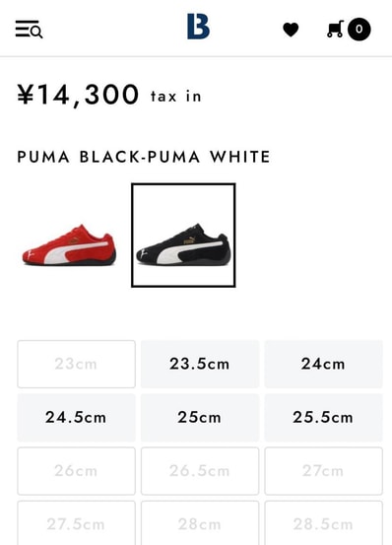Click the unavailable 28cm size

[200, 523]
